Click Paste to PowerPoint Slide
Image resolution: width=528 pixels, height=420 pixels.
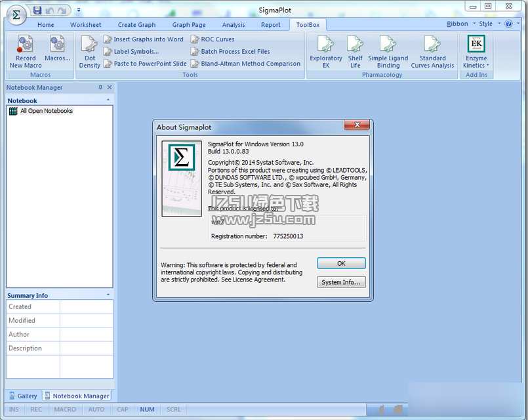145,64
